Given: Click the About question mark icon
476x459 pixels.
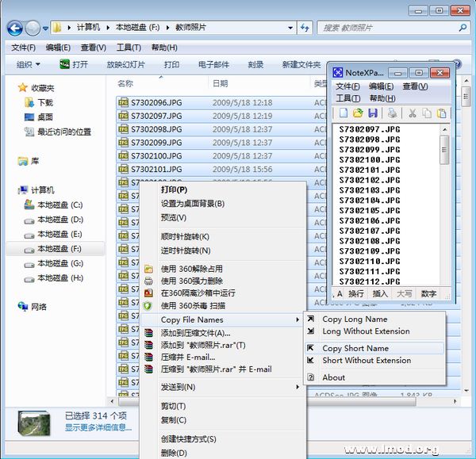Looking at the screenshot, I should (310, 377).
